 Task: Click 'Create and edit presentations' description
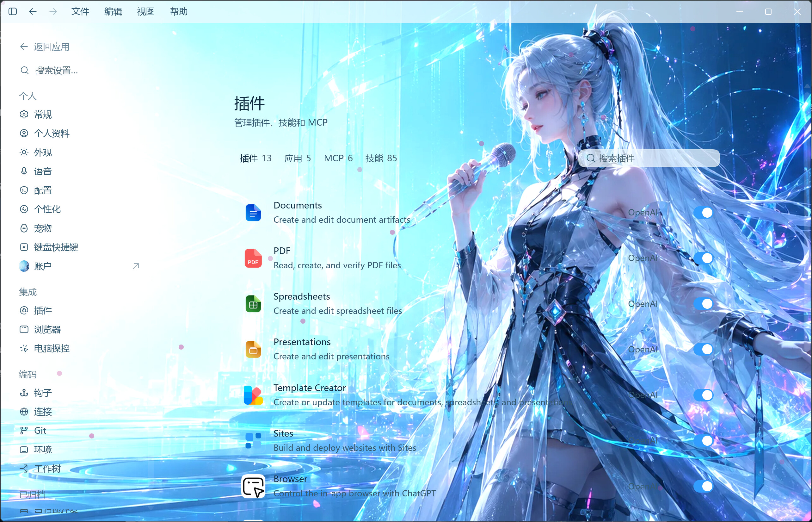(331, 357)
